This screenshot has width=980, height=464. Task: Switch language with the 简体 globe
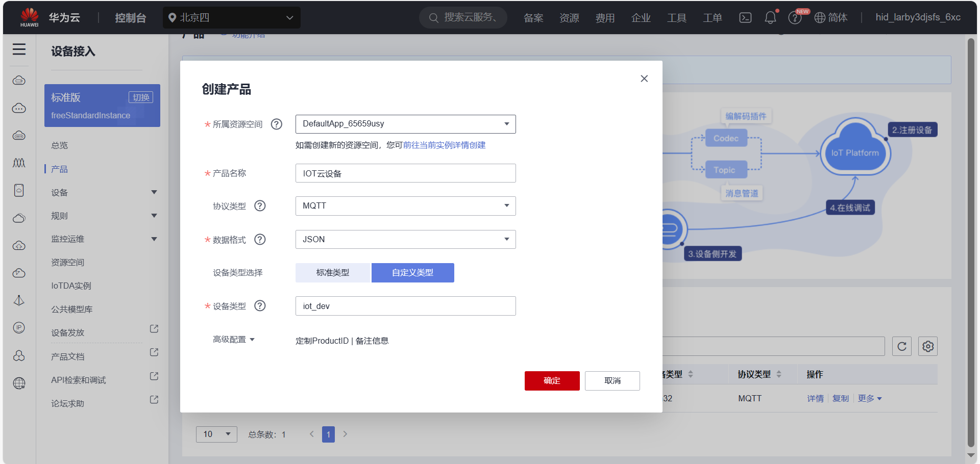tap(830, 18)
